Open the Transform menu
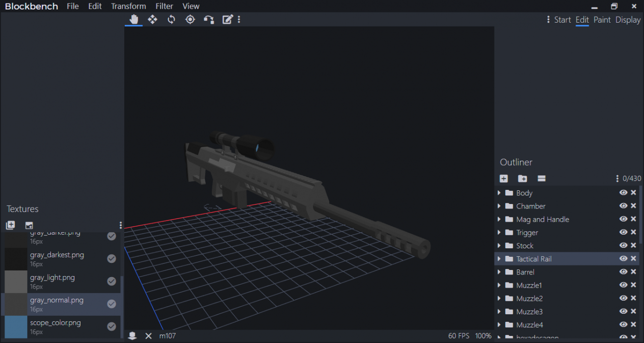The width and height of the screenshot is (644, 343). (x=128, y=6)
